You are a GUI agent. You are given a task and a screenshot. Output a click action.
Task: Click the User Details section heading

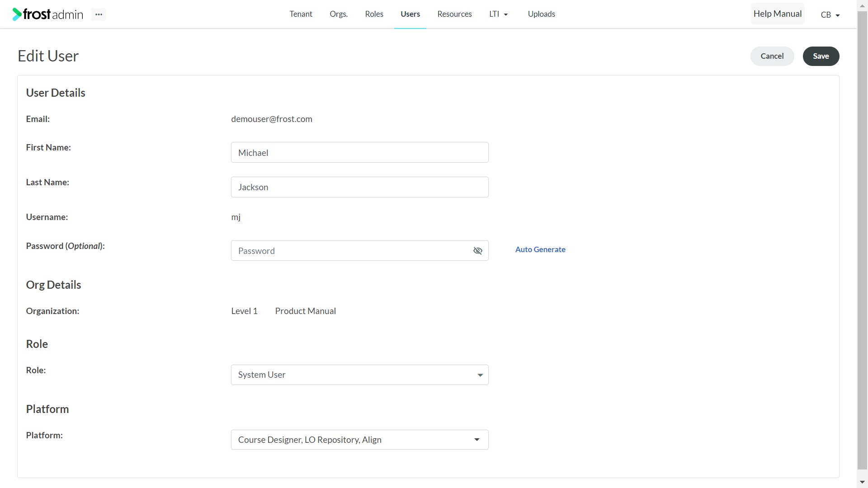56,93
